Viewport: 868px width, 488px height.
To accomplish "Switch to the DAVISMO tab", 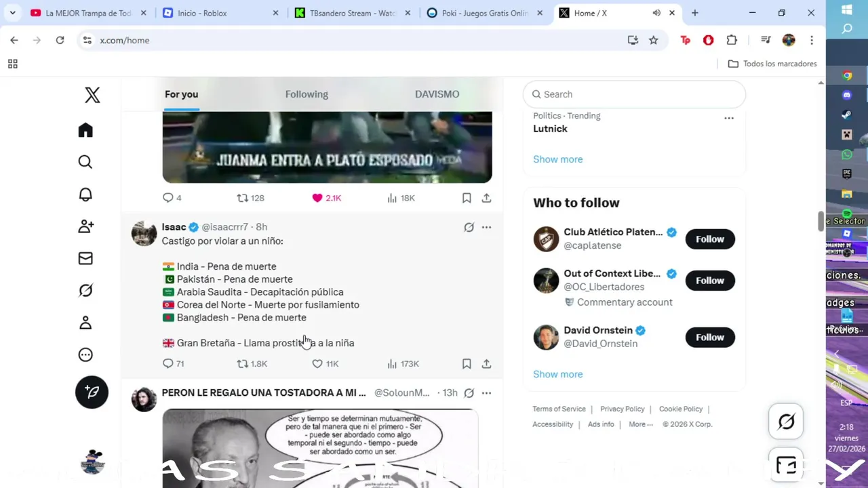I will point(437,94).
